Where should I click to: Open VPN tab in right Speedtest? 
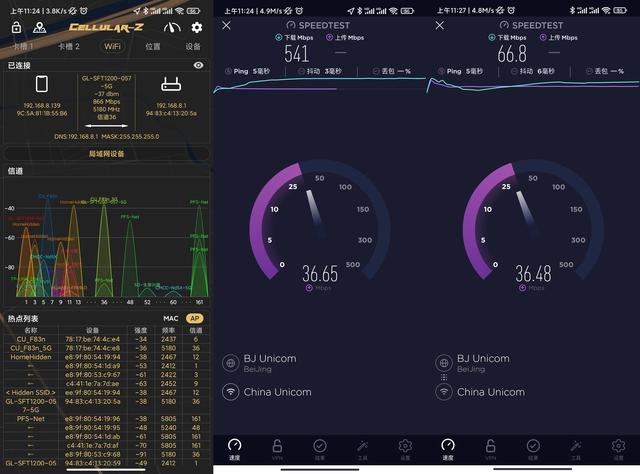[x=491, y=450]
